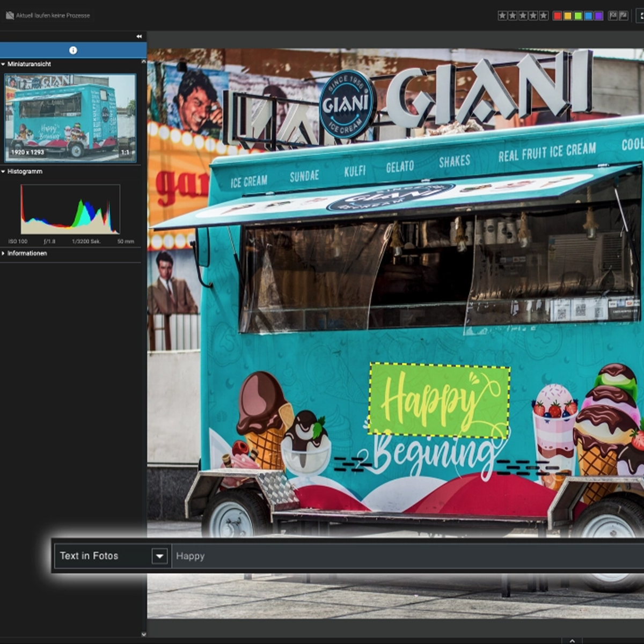Click the 1920 x 1293 dimensions label
This screenshot has height=644, width=644.
coord(28,152)
